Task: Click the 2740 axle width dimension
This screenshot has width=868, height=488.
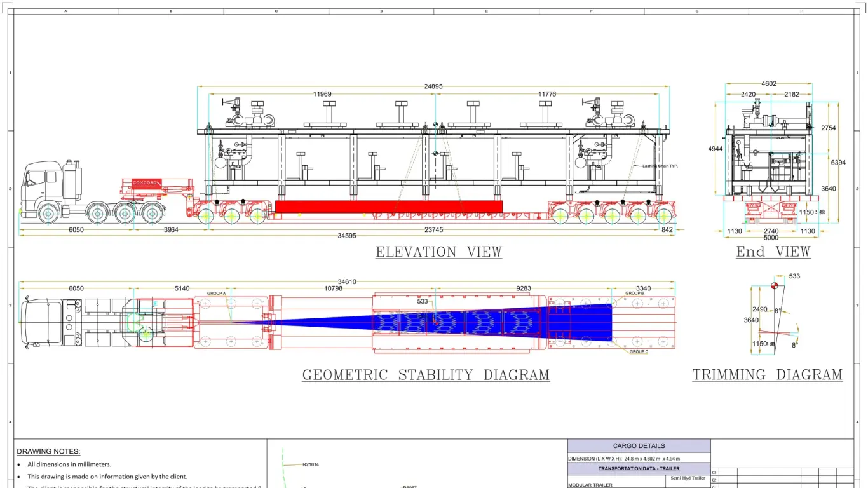Action: (x=771, y=231)
